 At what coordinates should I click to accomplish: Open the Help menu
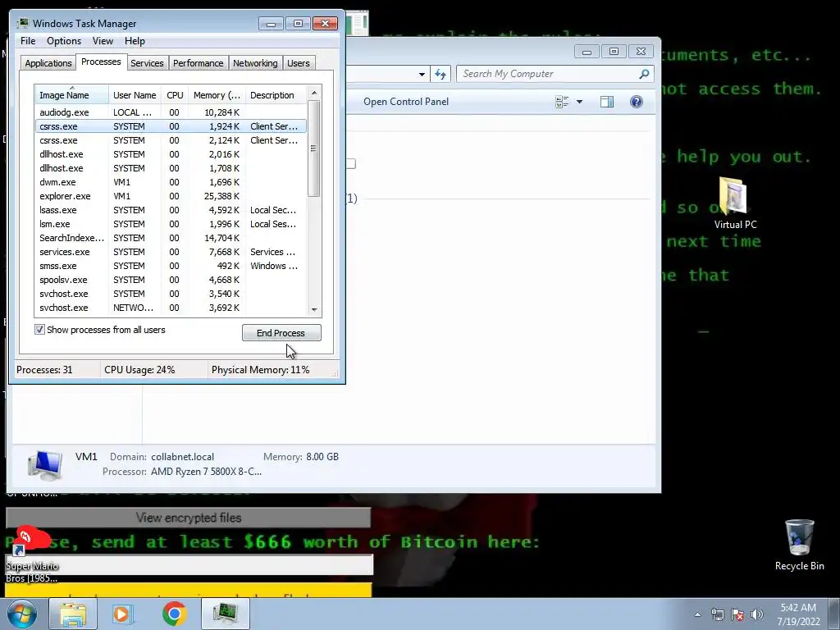coord(135,41)
